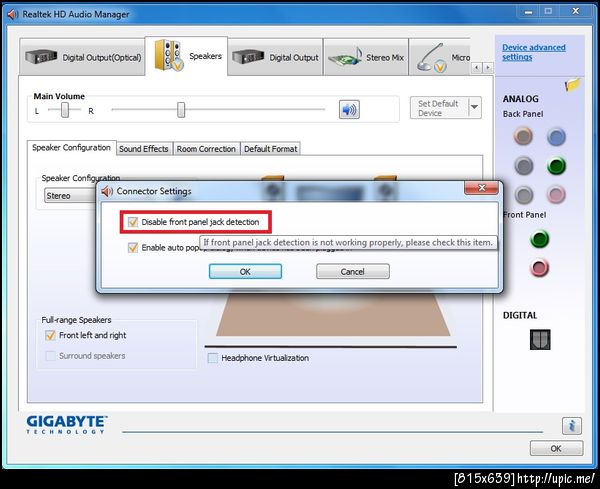The width and height of the screenshot is (600, 489).
Task: Close the Realtek HD Audio Manager window
Action: [x=576, y=11]
